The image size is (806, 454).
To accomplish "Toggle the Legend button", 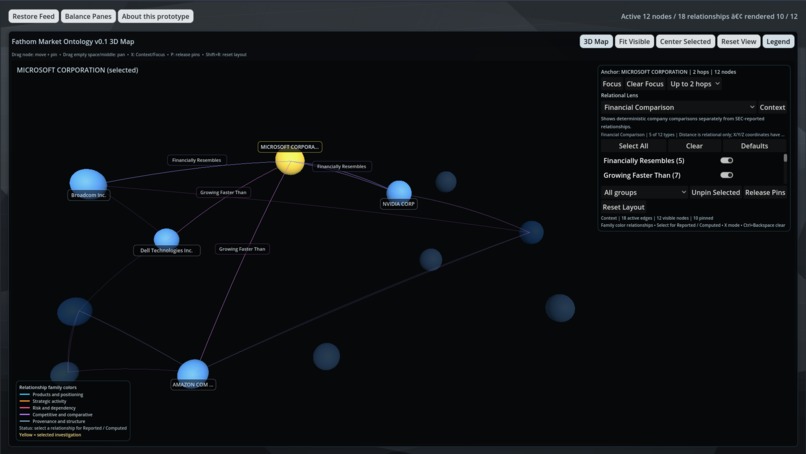I will [x=778, y=42].
